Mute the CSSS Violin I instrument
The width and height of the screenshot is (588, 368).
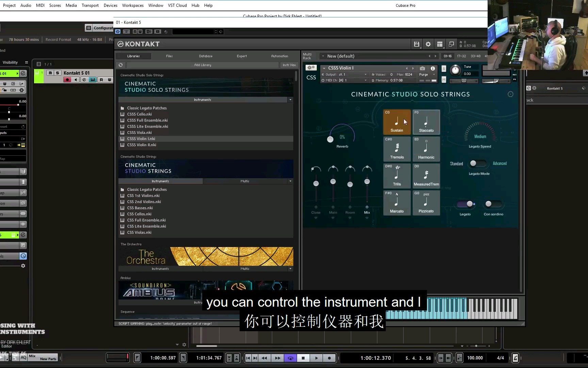[444, 79]
